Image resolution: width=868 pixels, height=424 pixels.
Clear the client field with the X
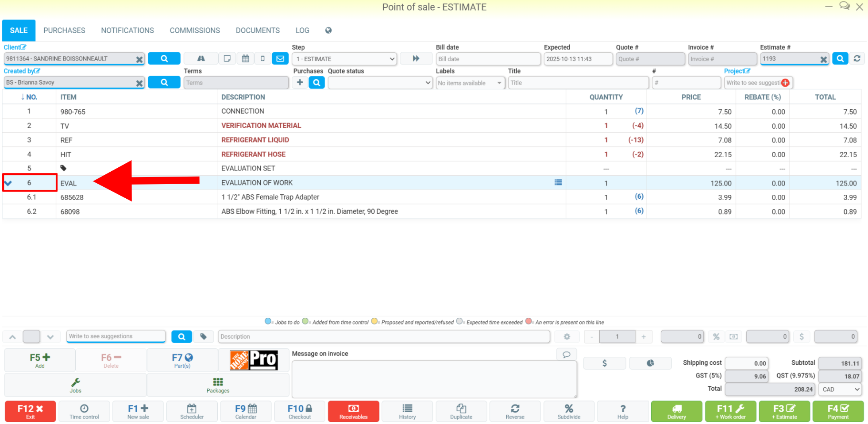pyautogui.click(x=139, y=59)
